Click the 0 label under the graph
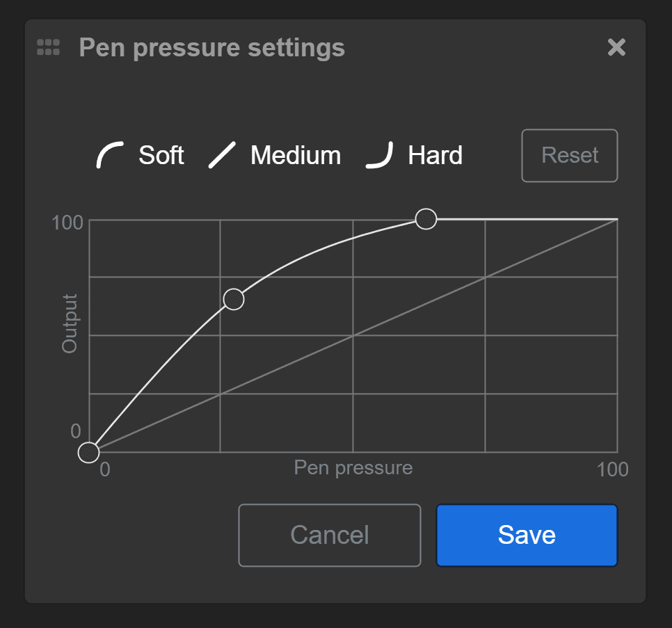Image resolution: width=672 pixels, height=628 pixels. click(x=105, y=469)
